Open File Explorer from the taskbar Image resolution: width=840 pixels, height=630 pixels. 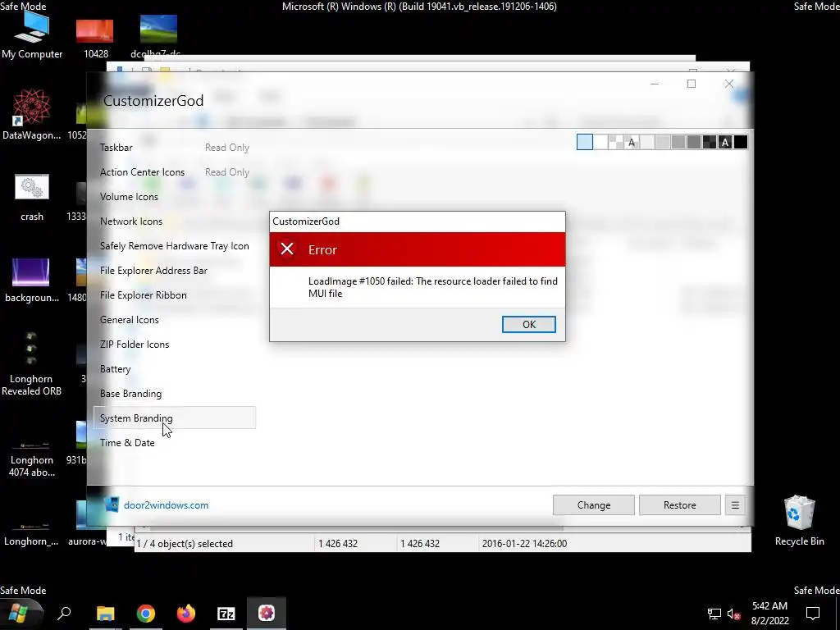click(x=106, y=613)
